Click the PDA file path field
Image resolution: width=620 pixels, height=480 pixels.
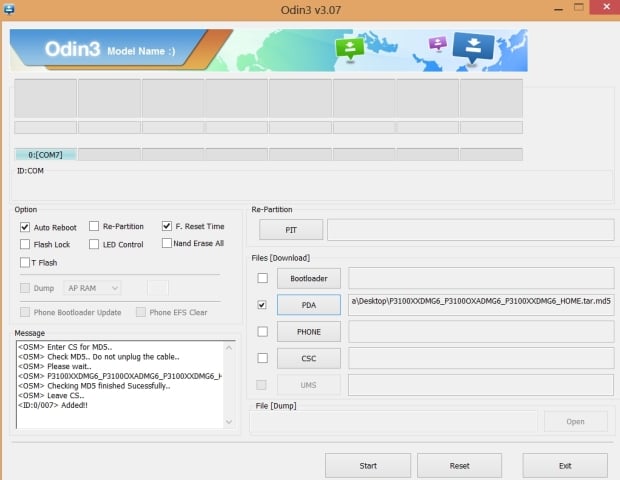click(481, 305)
